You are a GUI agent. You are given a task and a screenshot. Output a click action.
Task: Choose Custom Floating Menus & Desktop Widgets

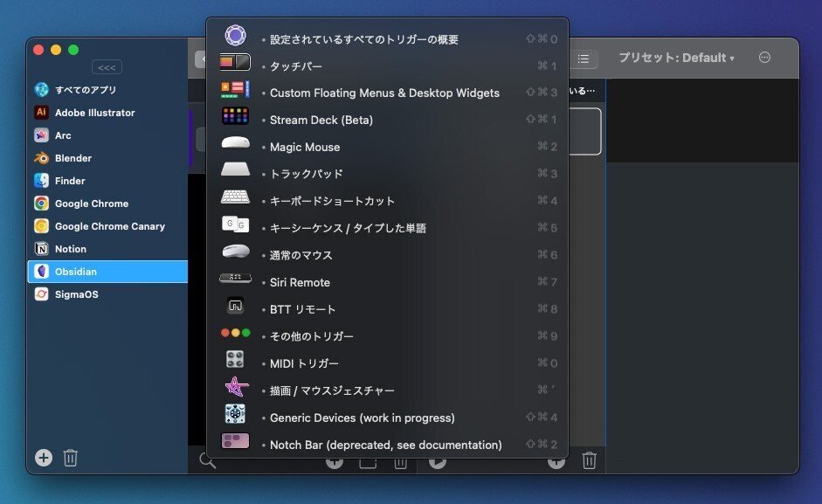pos(387,93)
